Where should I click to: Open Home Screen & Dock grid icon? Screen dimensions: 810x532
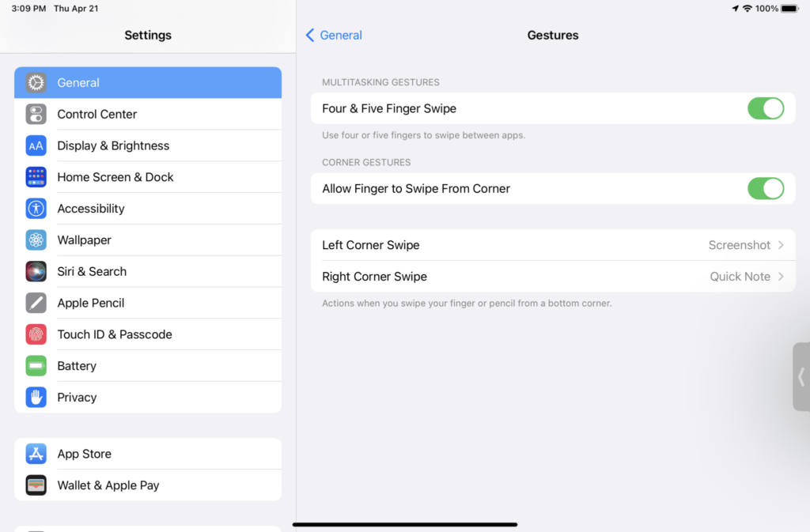tap(36, 177)
